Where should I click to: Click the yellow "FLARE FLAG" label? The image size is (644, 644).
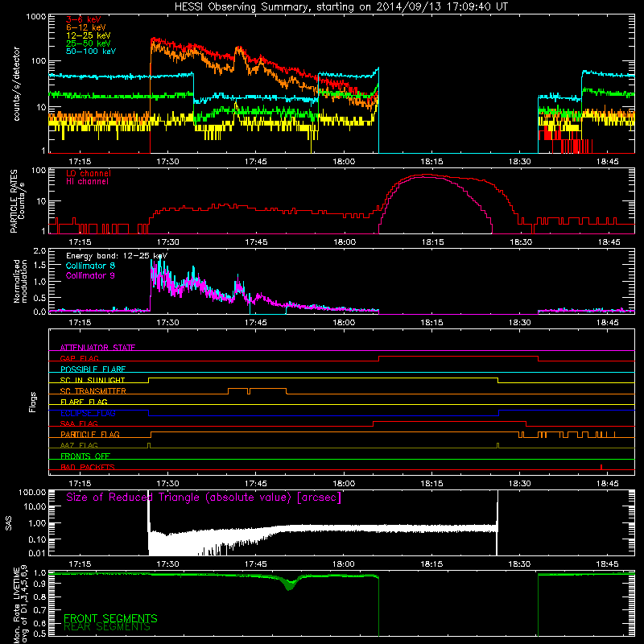pos(84,402)
